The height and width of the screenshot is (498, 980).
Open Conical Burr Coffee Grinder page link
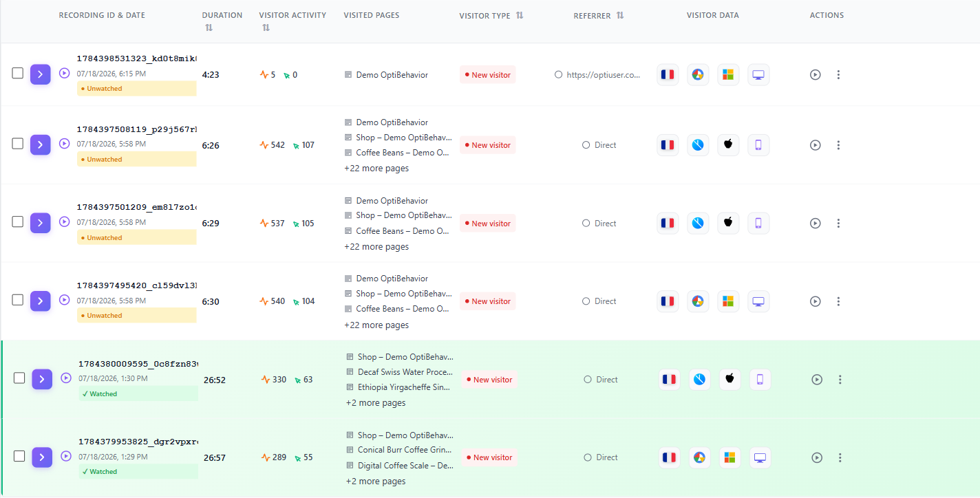(405, 450)
